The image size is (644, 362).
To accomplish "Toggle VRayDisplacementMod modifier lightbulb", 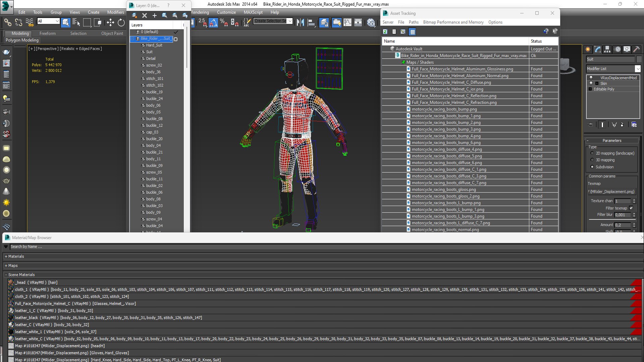I will pyautogui.click(x=591, y=78).
